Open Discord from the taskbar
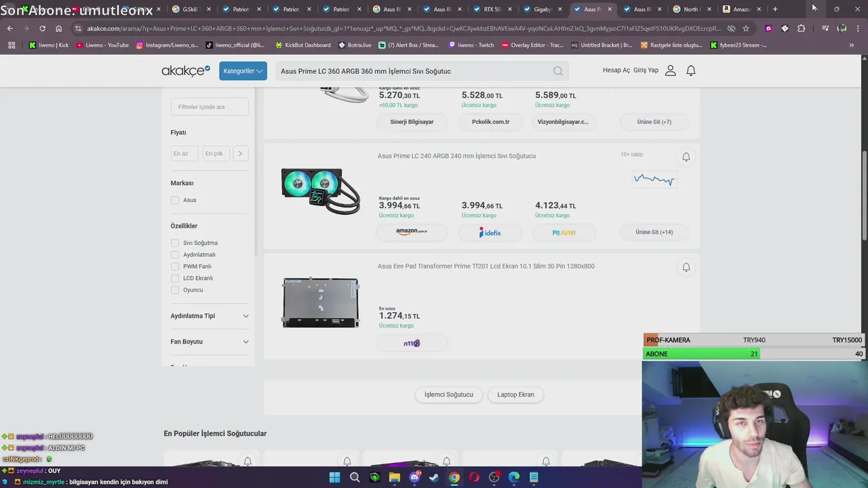Image resolution: width=868 pixels, height=488 pixels. point(414,477)
